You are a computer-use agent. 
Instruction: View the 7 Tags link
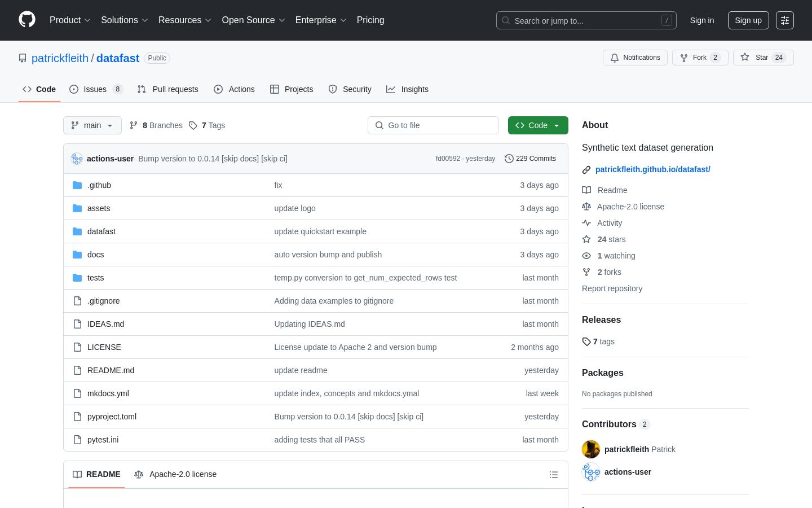[x=207, y=125]
